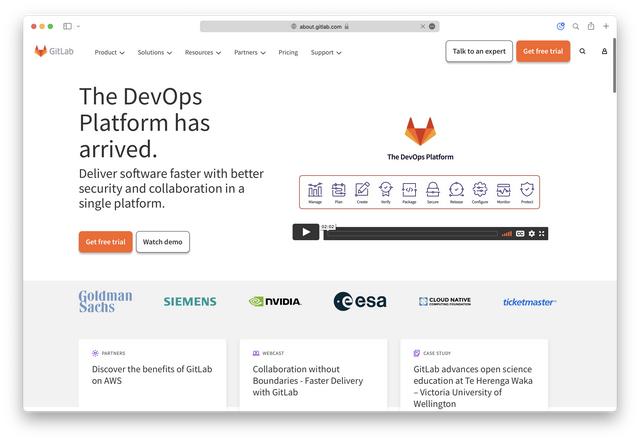This screenshot has width=640, height=442.
Task: Click the ticketmaster logo
Action: 529,302
